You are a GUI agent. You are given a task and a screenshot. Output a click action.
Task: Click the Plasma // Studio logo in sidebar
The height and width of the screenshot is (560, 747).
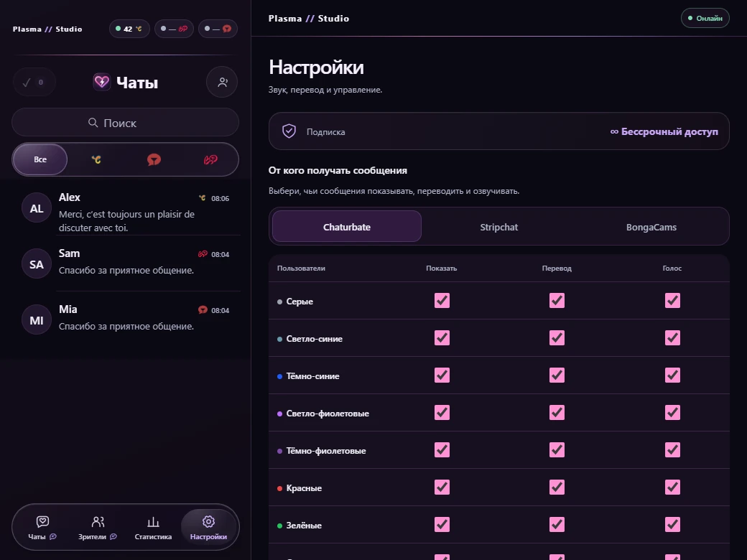(47, 29)
